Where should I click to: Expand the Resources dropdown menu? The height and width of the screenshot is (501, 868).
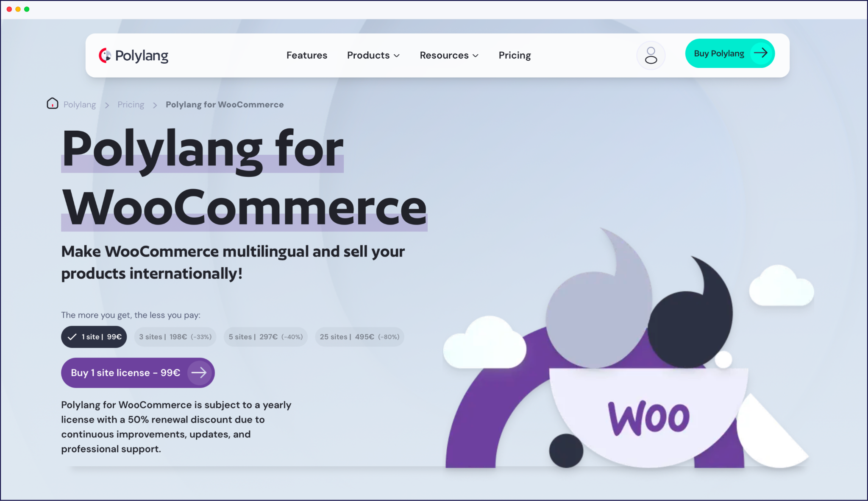tap(449, 55)
